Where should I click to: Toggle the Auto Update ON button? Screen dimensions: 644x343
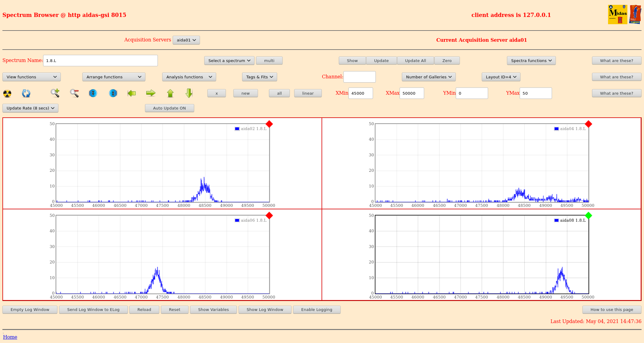(x=169, y=108)
